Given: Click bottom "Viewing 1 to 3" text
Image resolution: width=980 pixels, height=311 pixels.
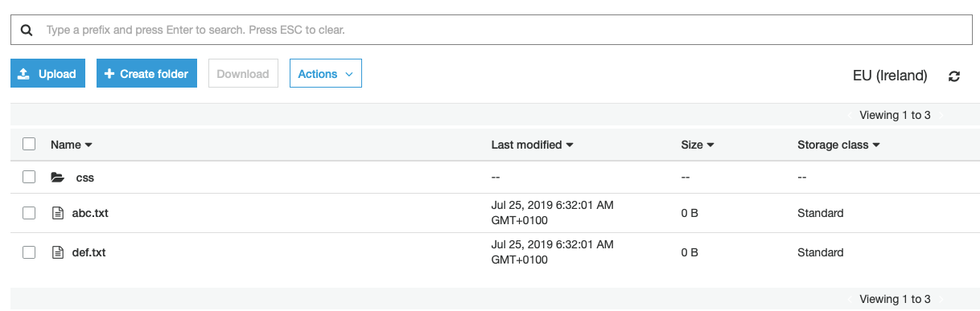Looking at the screenshot, I should pos(895,300).
